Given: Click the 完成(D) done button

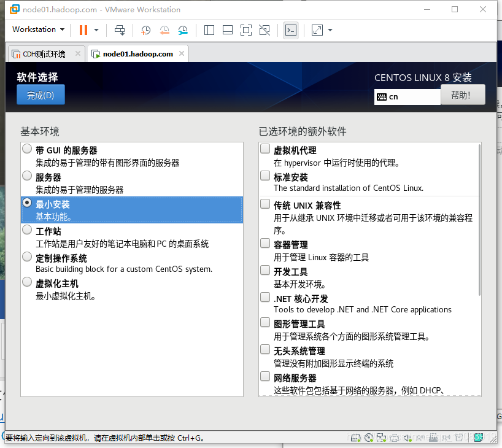Looking at the screenshot, I should point(41,95).
